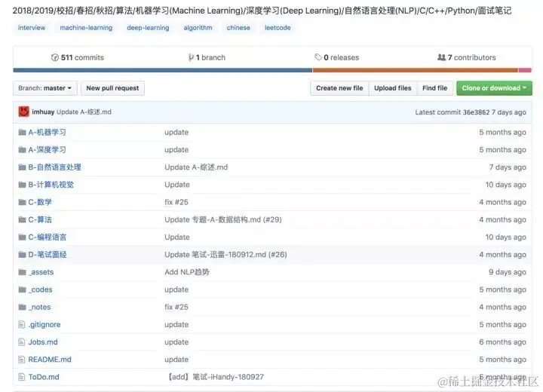The image size is (543, 392).
Task: Click the tag icon next to 0 releases
Action: coord(318,57)
